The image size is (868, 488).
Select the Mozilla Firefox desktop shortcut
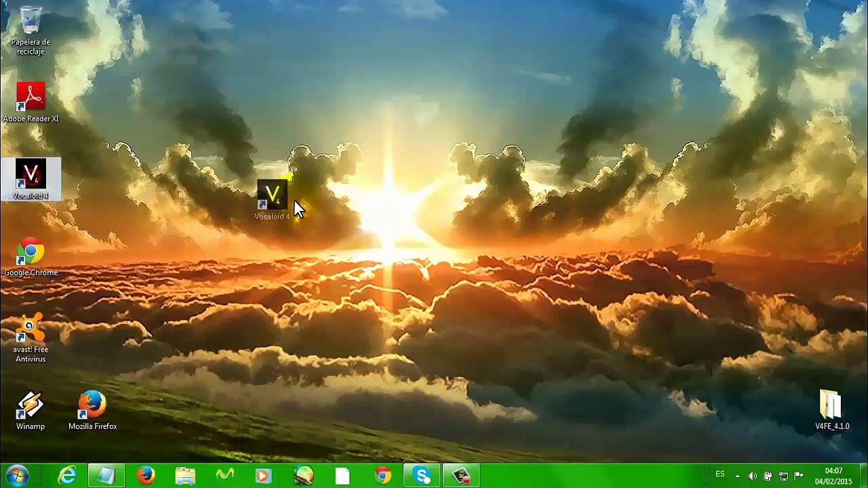92,411
